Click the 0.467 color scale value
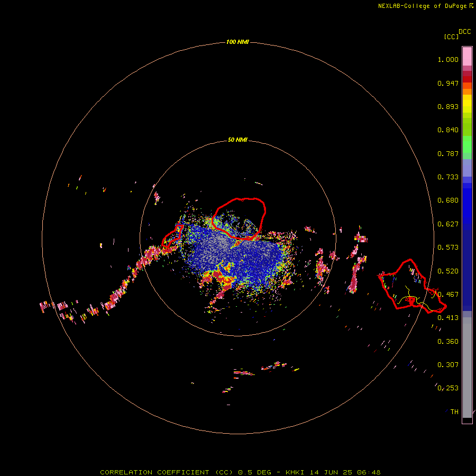 (x=448, y=295)
